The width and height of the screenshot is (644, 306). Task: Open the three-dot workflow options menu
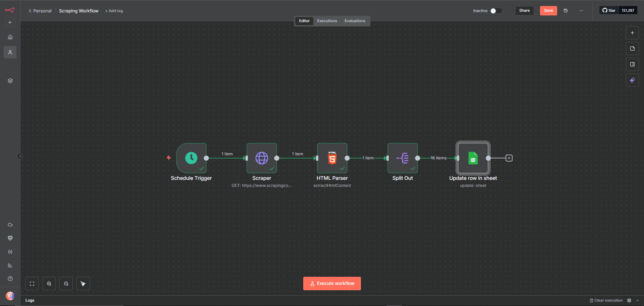(581, 11)
